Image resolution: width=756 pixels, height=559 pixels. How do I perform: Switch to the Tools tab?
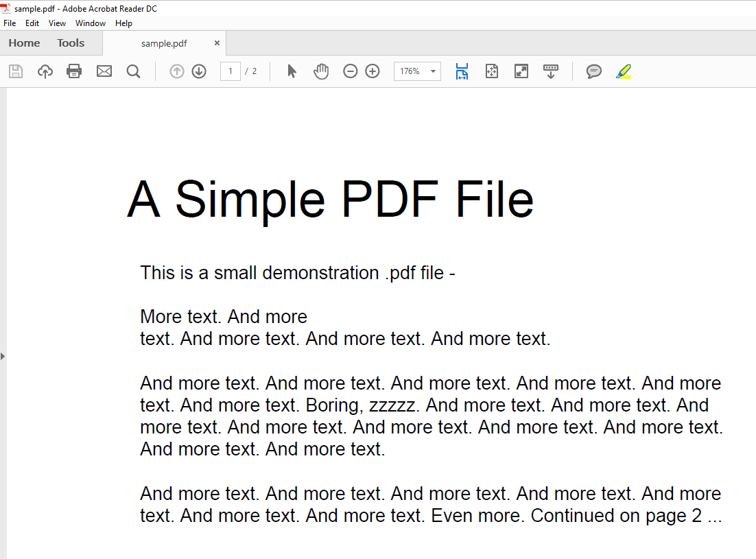click(71, 43)
